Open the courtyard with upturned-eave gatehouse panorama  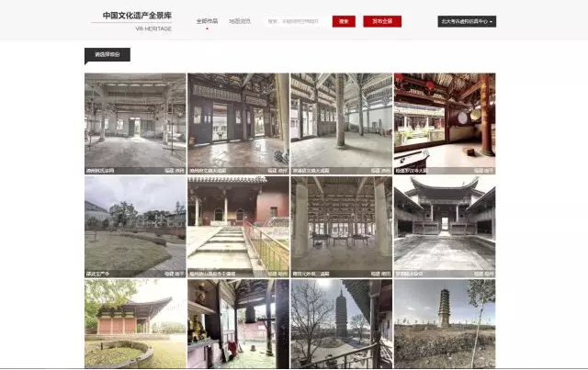(x=445, y=226)
